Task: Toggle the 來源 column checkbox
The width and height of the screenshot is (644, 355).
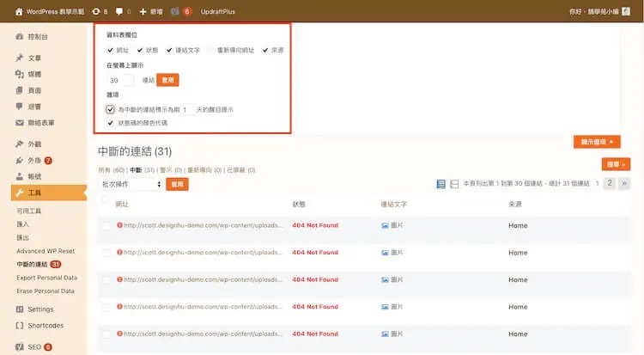Action: point(265,50)
